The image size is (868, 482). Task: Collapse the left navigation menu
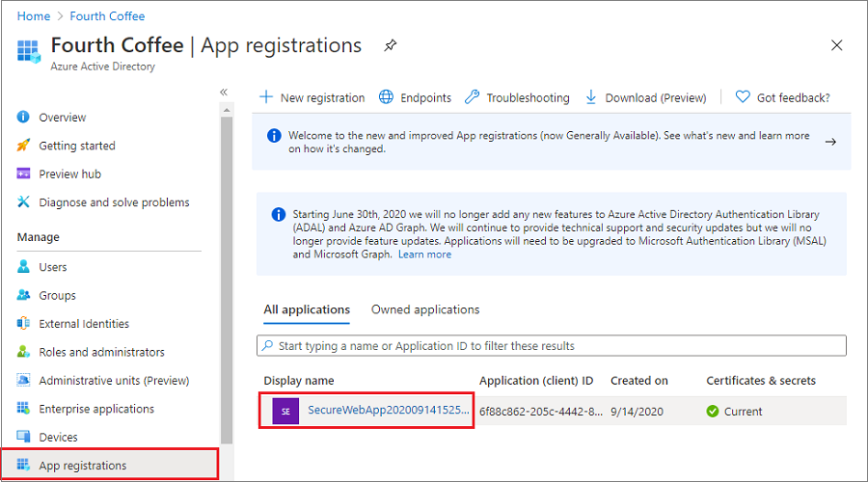[x=224, y=93]
